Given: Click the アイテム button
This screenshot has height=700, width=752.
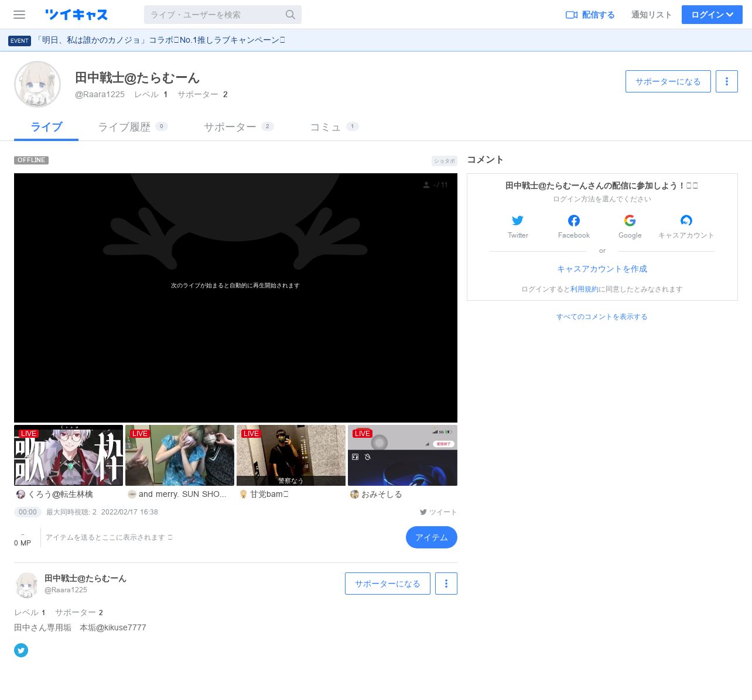Looking at the screenshot, I should click(x=431, y=537).
